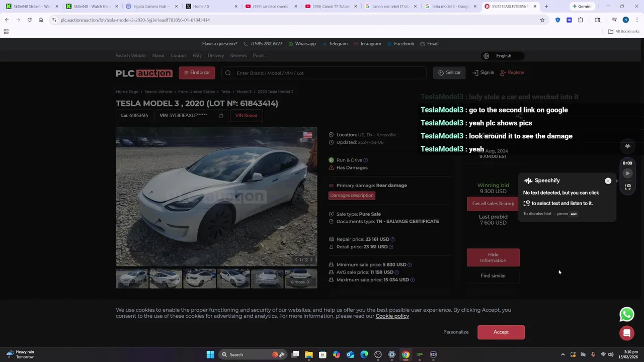Open the Repair price info icon
Screen dimensions: 644x362
[x=392, y=239]
